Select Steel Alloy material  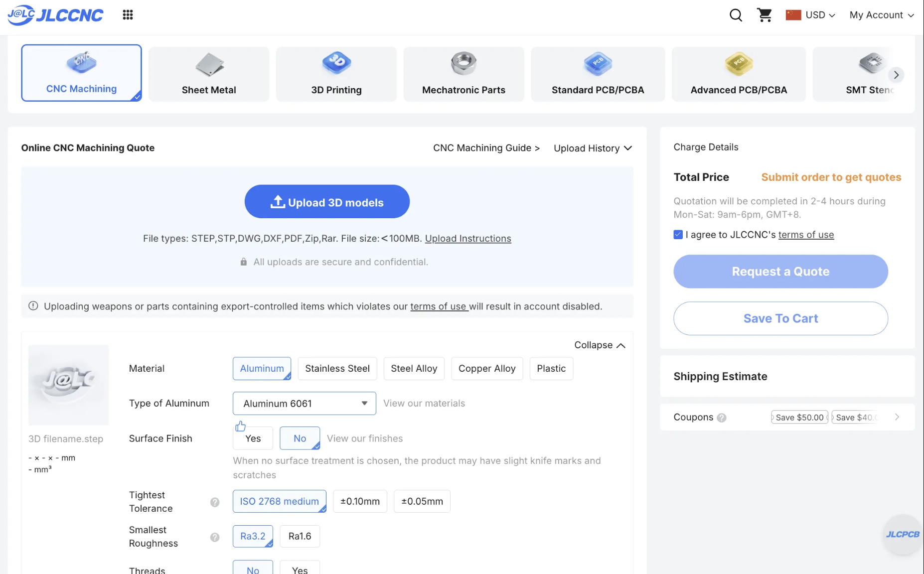[x=414, y=369]
